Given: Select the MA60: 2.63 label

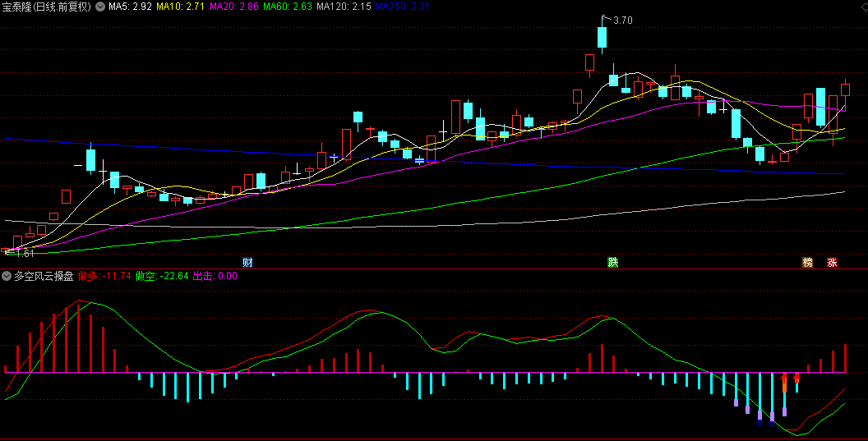Looking at the screenshot, I should [288, 7].
